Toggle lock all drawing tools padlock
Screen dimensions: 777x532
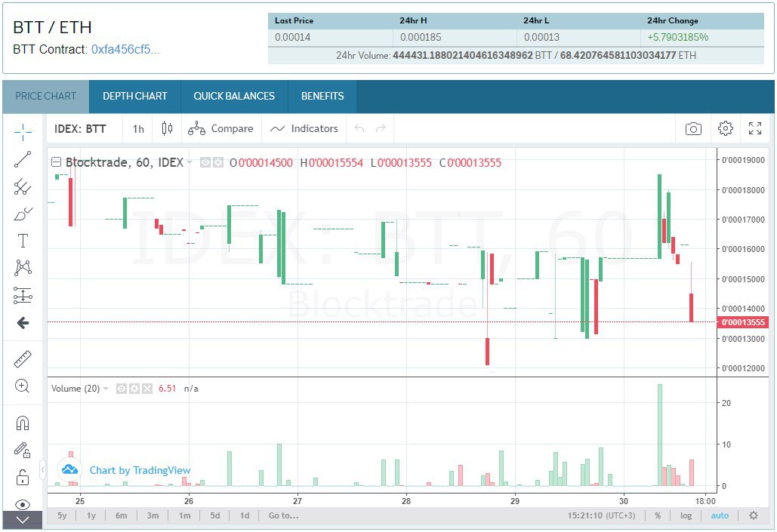[23, 478]
